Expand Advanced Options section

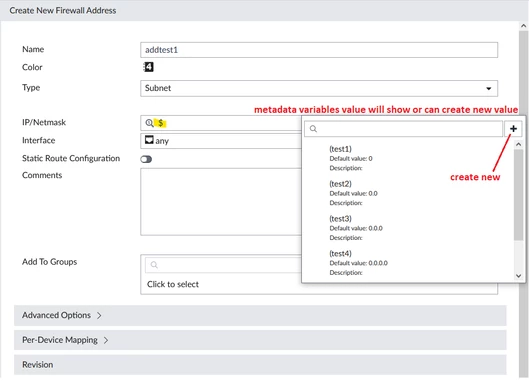point(260,315)
